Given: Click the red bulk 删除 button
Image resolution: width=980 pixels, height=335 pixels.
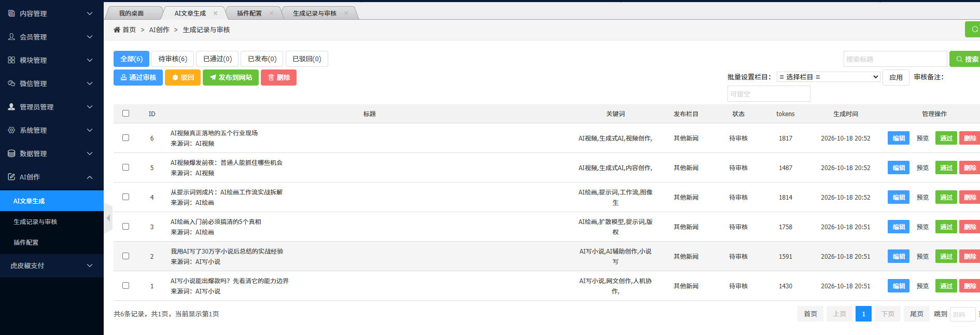Looking at the screenshot, I should tap(278, 77).
